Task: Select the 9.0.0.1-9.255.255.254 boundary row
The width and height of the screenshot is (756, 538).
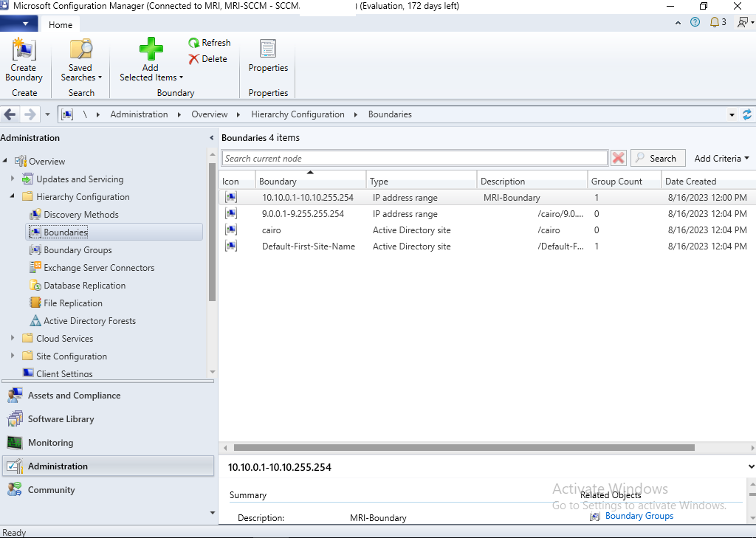Action: pyautogui.click(x=487, y=214)
